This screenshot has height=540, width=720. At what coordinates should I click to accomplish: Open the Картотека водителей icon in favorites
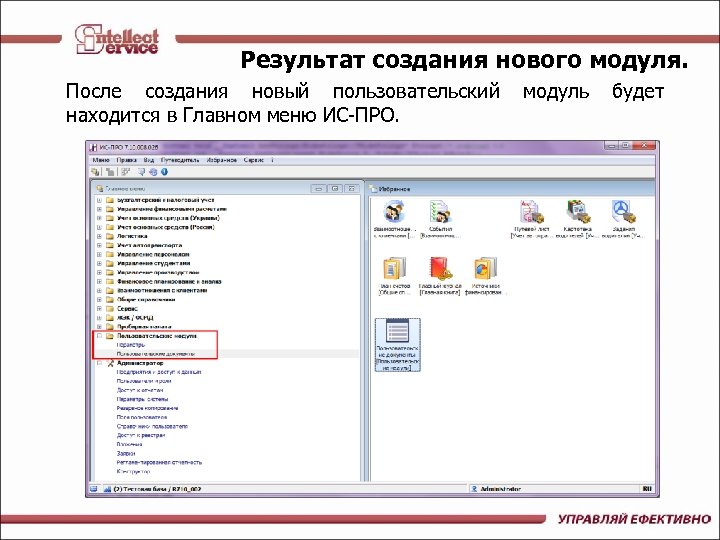[578, 212]
